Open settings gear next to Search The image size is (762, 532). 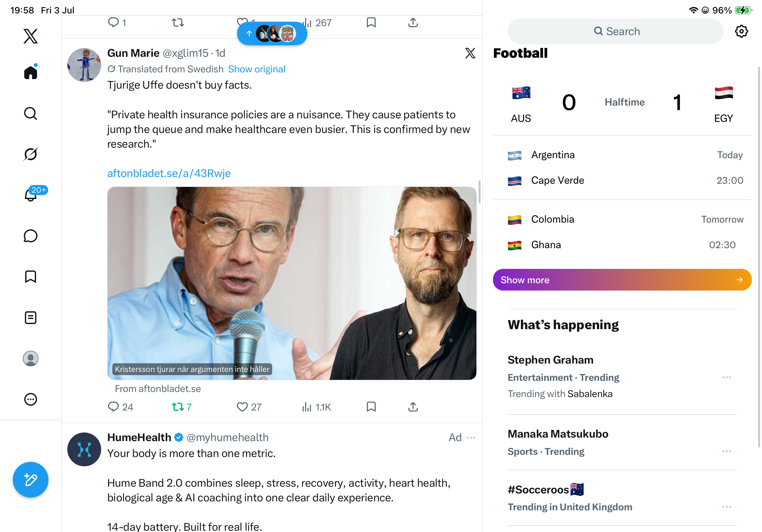click(x=741, y=32)
